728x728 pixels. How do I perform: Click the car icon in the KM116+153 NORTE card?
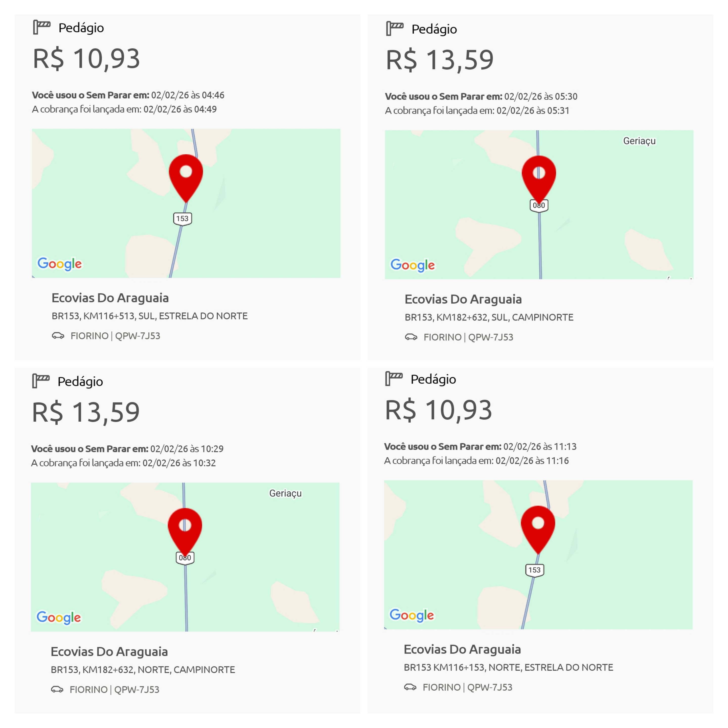pyautogui.click(x=410, y=687)
